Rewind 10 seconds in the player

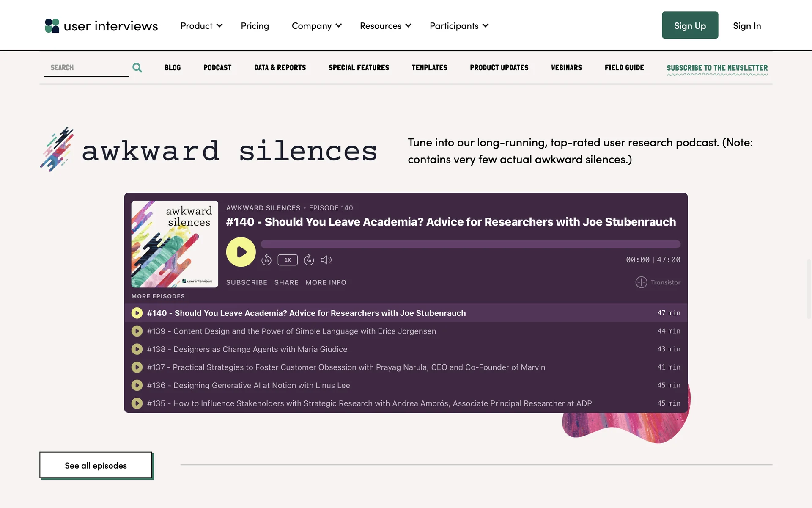click(x=266, y=260)
